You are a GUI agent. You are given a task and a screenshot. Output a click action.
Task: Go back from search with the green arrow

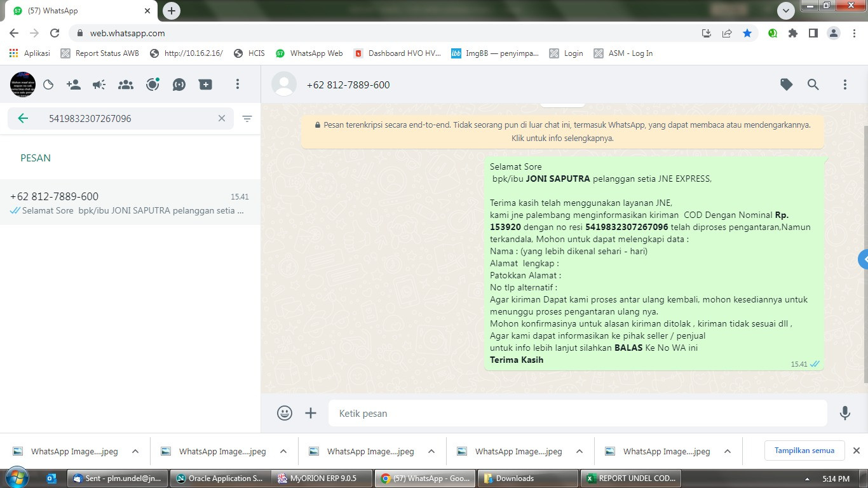pos(23,118)
